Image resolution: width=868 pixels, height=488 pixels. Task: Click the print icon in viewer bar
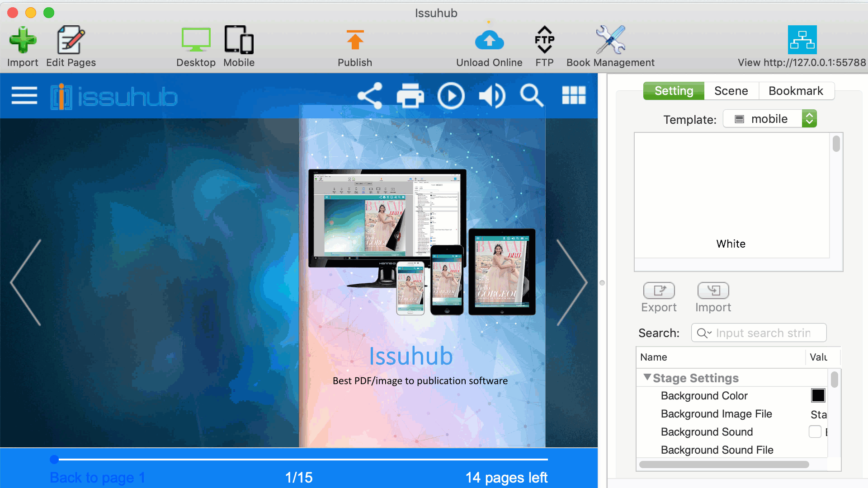[x=410, y=96]
